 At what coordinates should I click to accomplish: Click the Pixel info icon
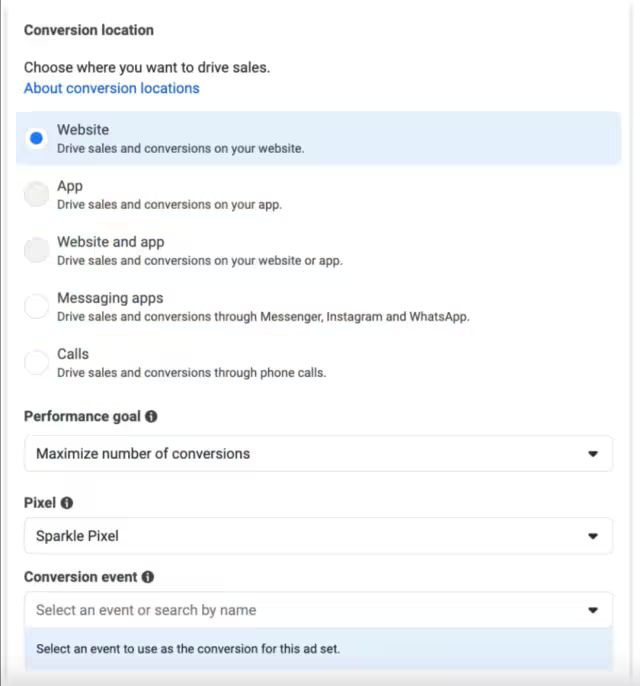click(66, 503)
